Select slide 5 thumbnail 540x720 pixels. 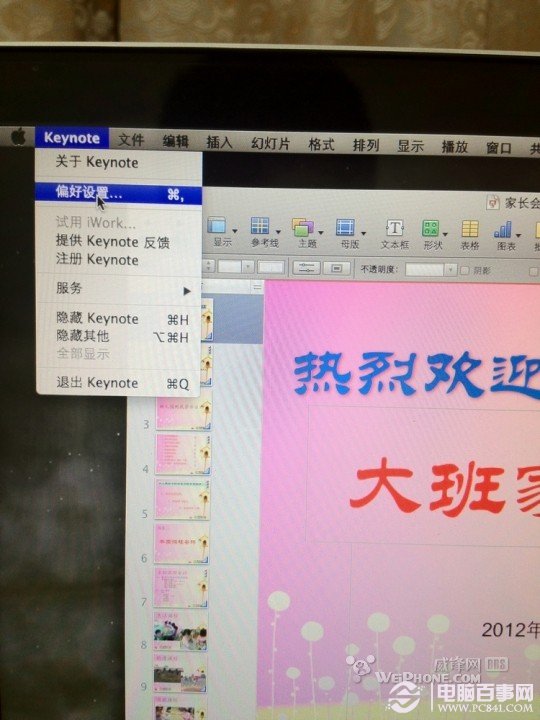182,500
